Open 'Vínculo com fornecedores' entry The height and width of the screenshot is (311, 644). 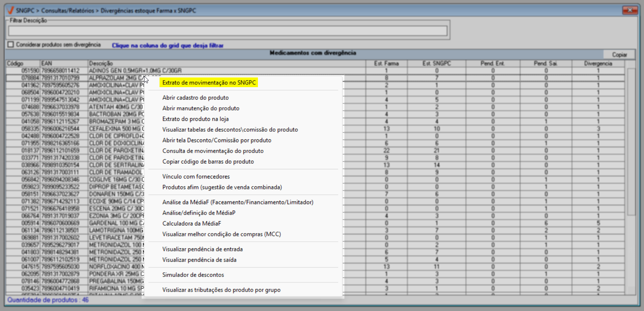click(x=196, y=177)
